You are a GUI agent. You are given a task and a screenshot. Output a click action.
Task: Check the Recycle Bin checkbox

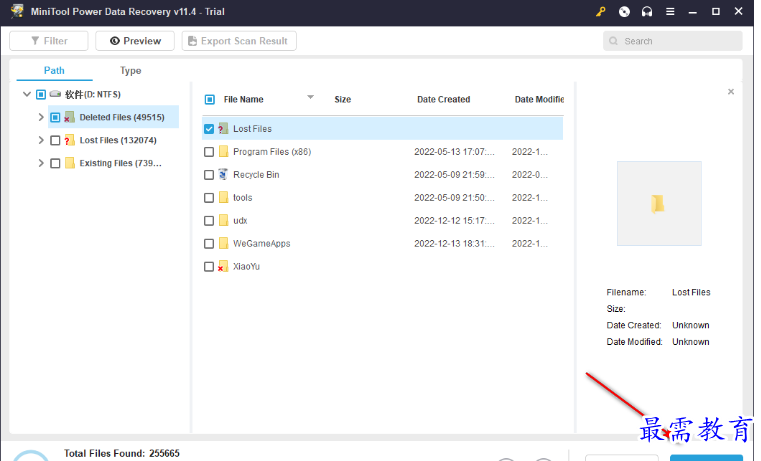tap(209, 175)
